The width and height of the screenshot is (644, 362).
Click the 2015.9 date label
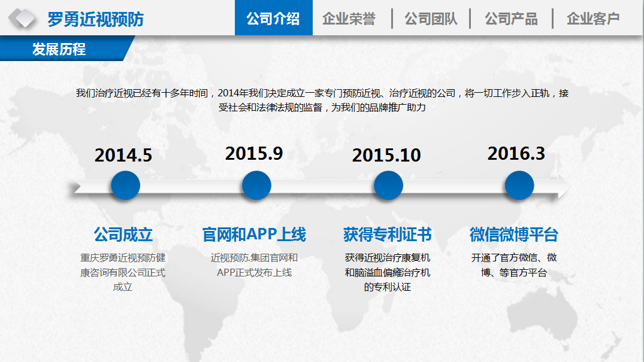(x=254, y=154)
